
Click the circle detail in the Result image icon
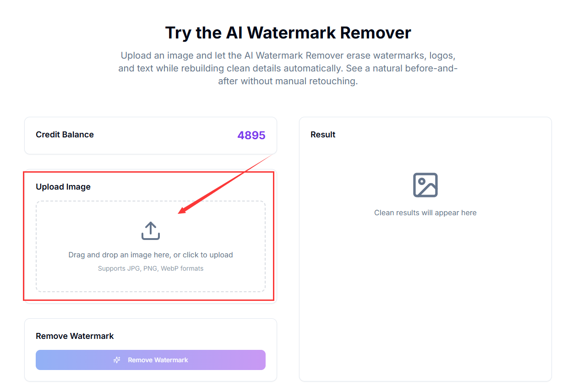point(422,181)
